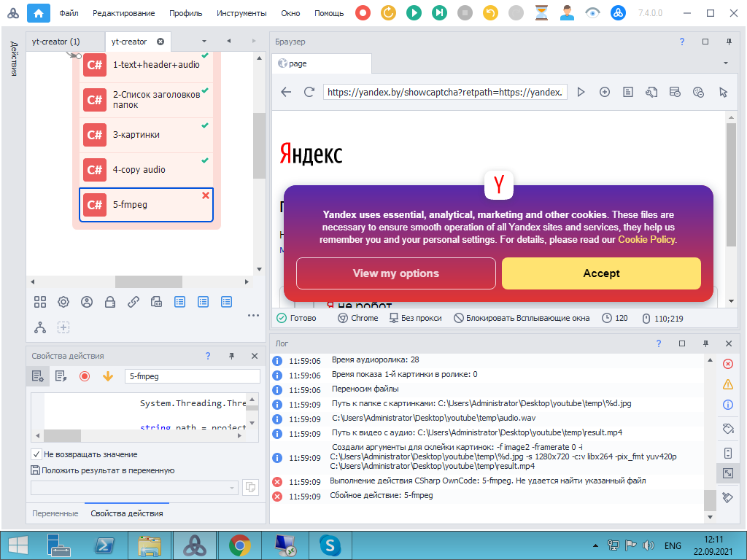Open Skype from the taskbar
The image size is (747, 560).
coord(330,545)
